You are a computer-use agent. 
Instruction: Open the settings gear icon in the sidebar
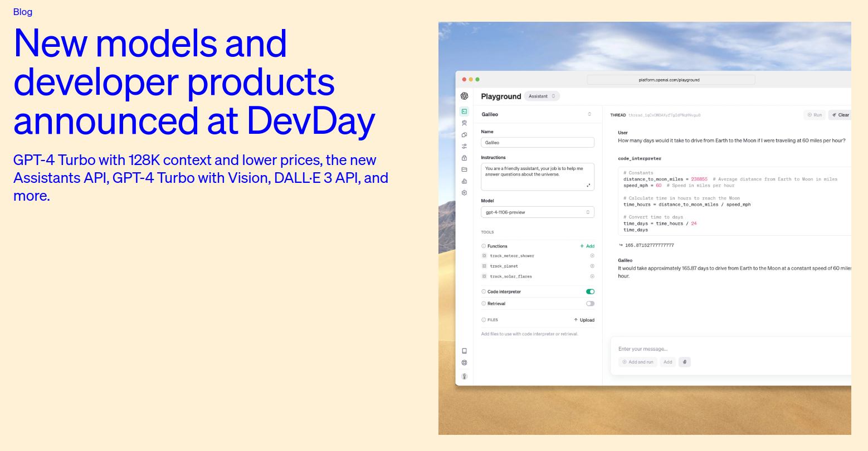click(464, 193)
